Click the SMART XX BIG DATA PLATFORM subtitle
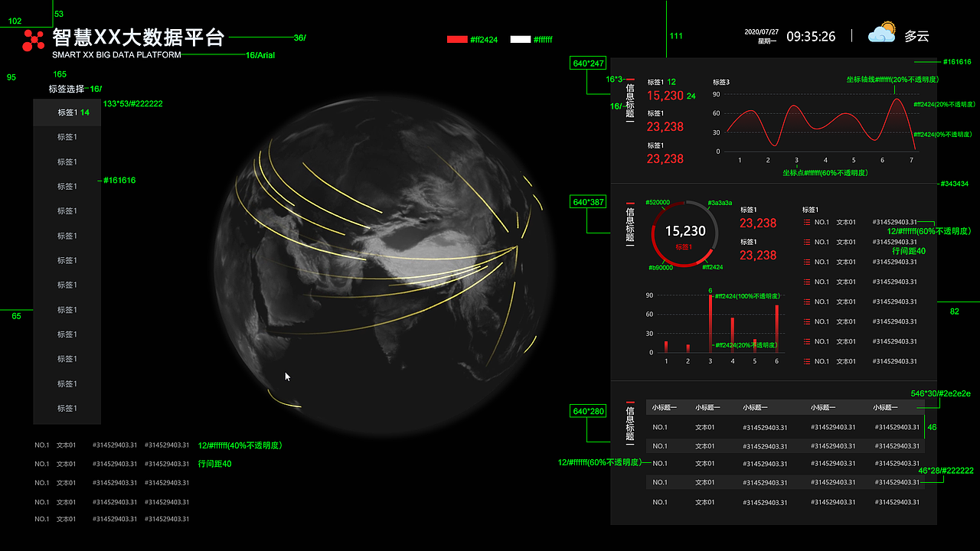 coord(117,55)
